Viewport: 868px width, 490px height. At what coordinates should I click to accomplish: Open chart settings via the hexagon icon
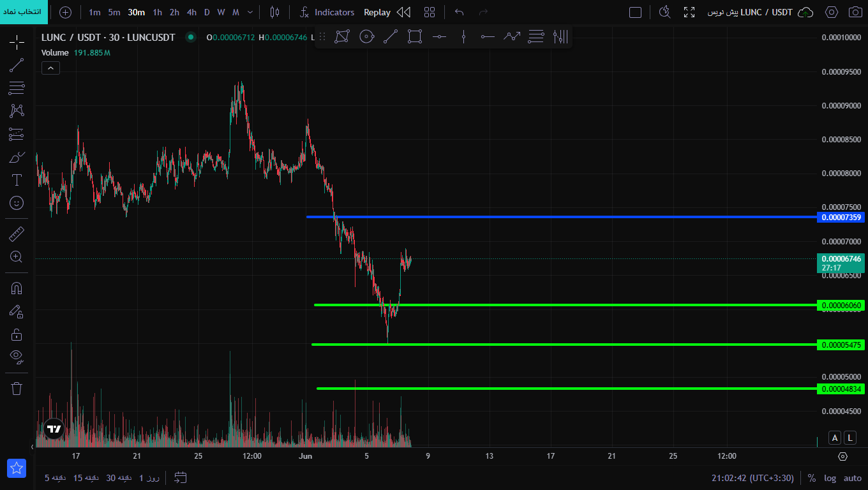pyautogui.click(x=831, y=12)
